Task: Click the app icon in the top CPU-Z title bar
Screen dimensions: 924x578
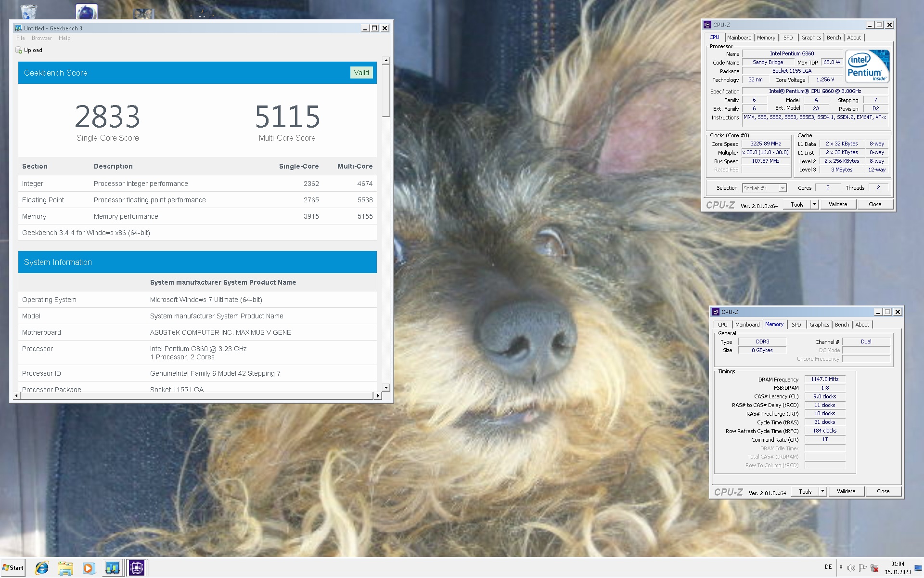Action: click(x=707, y=25)
